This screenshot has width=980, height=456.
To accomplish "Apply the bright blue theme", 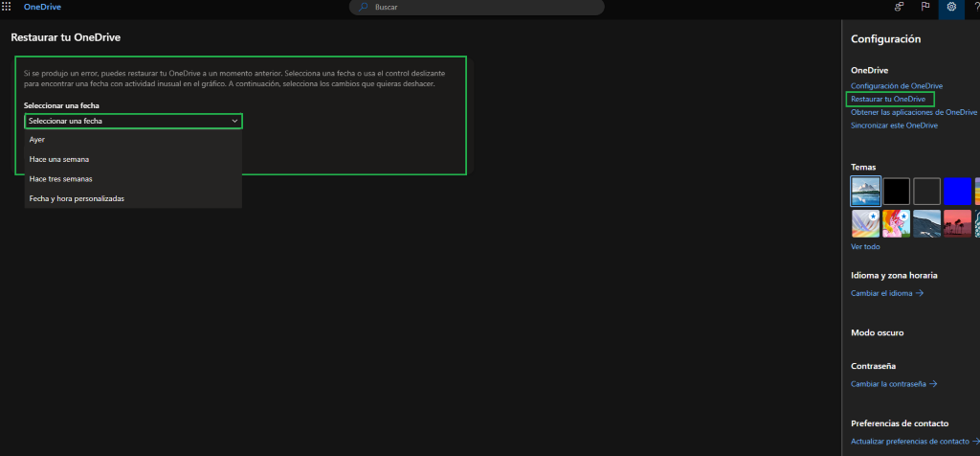I will pyautogui.click(x=957, y=191).
